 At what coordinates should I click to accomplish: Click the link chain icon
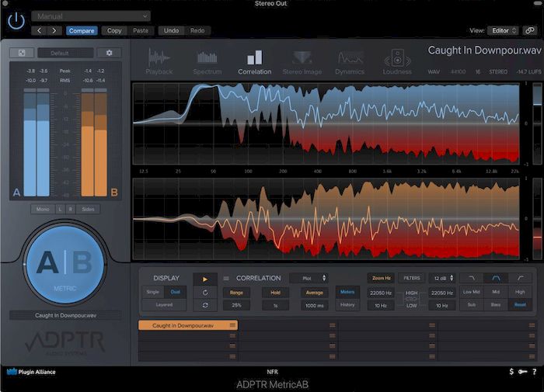coord(530,30)
